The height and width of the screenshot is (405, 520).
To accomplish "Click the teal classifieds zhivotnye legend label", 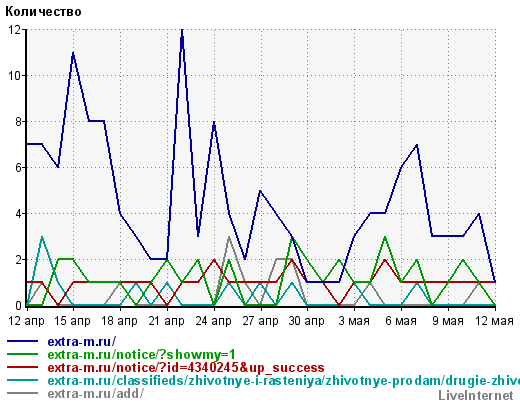I will [x=283, y=381].
